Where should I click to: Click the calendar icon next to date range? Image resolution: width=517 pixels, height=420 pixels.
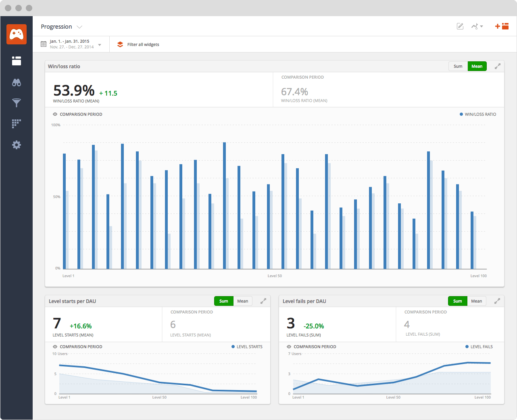tap(43, 44)
